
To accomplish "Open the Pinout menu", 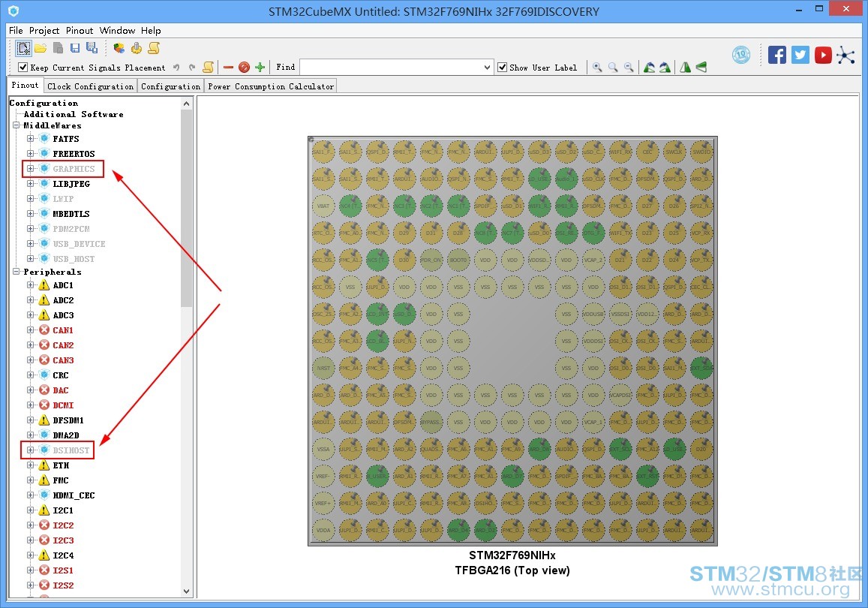I will (80, 31).
